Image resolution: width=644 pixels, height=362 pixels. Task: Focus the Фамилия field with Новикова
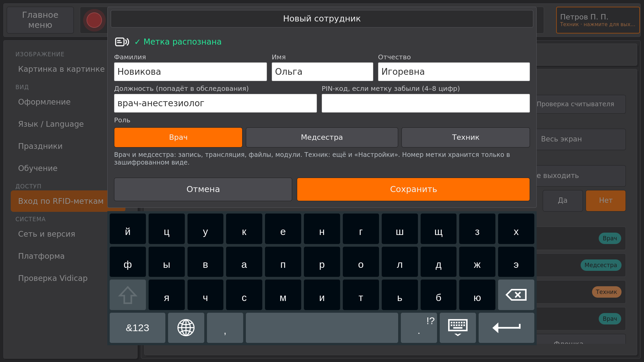[191, 72]
